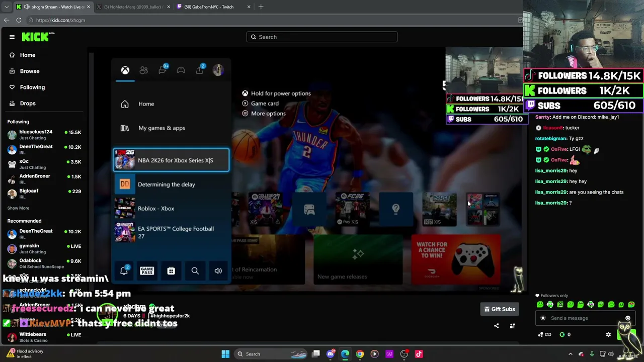This screenshot has height=362, width=644.
Task: Open Drops in the Kick sidebar
Action: [28, 103]
